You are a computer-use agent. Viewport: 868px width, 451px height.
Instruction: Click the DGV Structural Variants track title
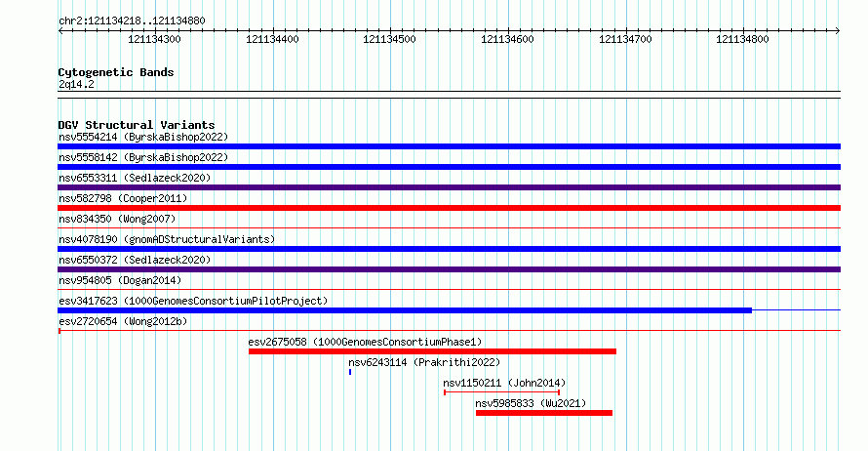click(x=137, y=125)
